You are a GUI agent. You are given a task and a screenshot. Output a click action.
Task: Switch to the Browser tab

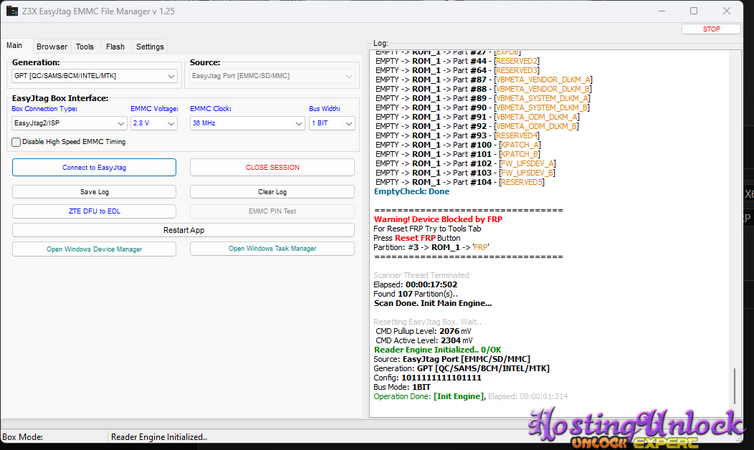52,47
